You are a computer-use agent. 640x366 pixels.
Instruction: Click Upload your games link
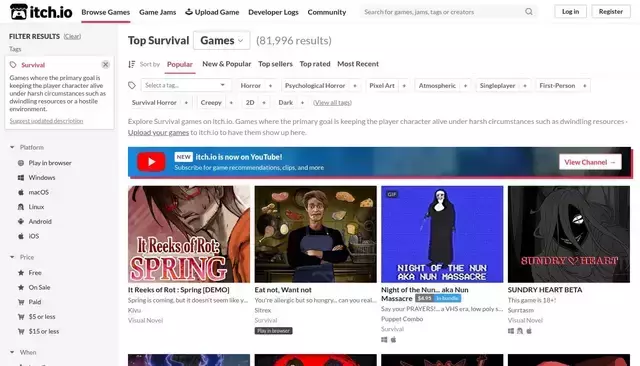coord(158,132)
